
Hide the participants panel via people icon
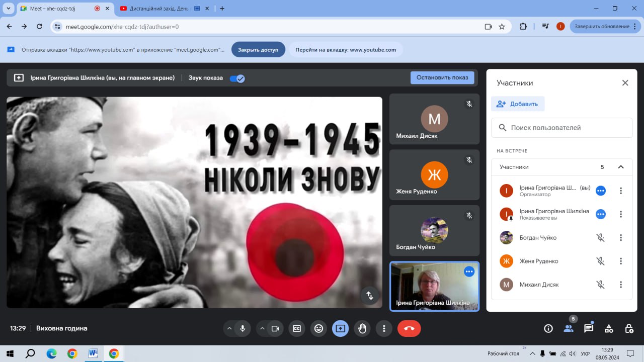(x=569, y=328)
